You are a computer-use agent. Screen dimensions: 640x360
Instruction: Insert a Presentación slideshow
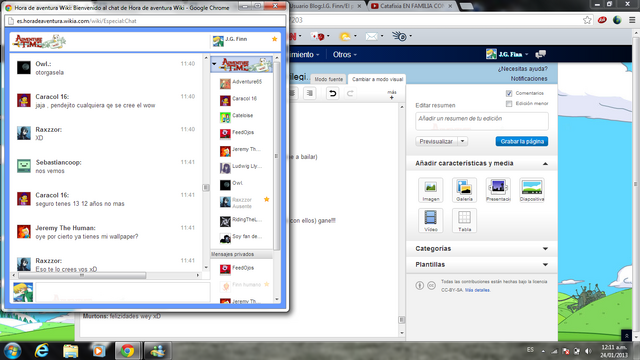pyautogui.click(x=498, y=190)
